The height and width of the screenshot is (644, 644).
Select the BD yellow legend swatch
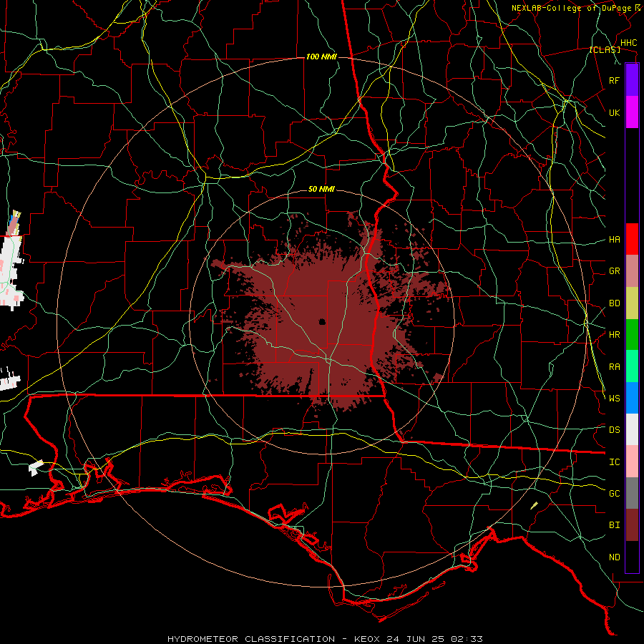[x=632, y=303]
